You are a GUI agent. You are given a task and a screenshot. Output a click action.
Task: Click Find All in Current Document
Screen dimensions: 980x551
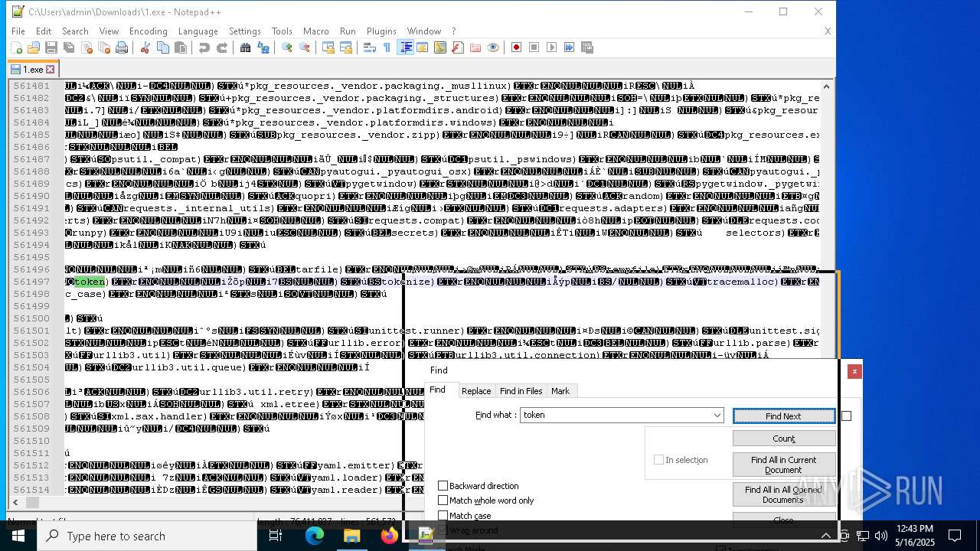tap(783, 465)
